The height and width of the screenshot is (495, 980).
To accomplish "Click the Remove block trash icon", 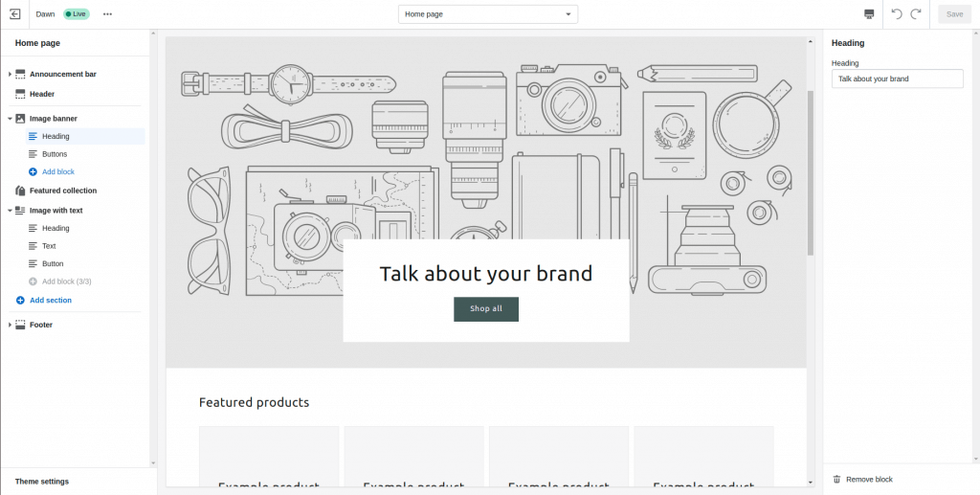I will coord(836,480).
